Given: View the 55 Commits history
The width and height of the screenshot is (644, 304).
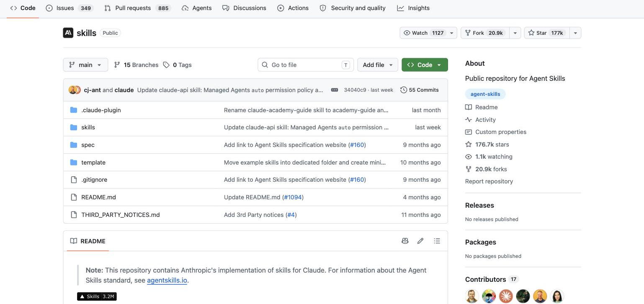Looking at the screenshot, I should [420, 90].
